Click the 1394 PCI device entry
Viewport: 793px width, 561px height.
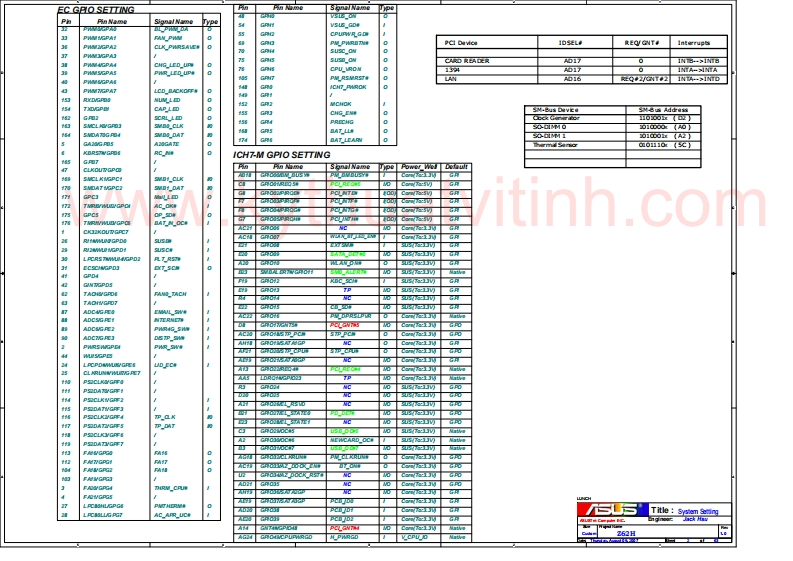point(452,69)
